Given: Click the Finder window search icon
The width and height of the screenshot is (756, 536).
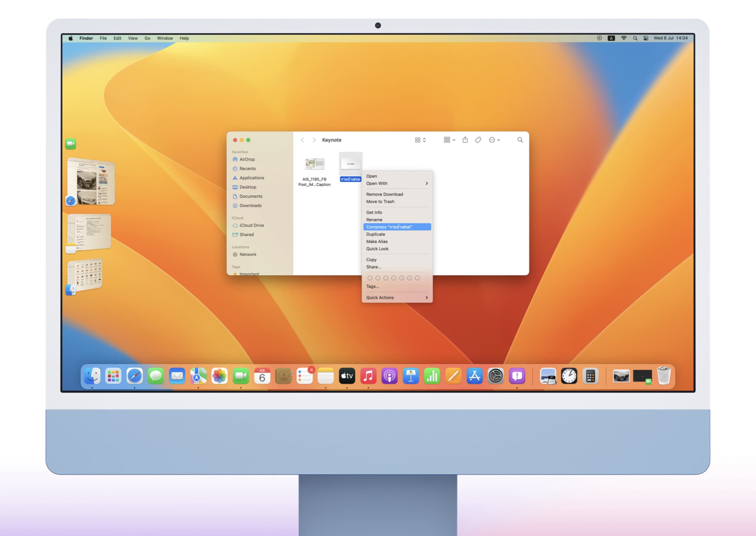Looking at the screenshot, I should click(520, 140).
